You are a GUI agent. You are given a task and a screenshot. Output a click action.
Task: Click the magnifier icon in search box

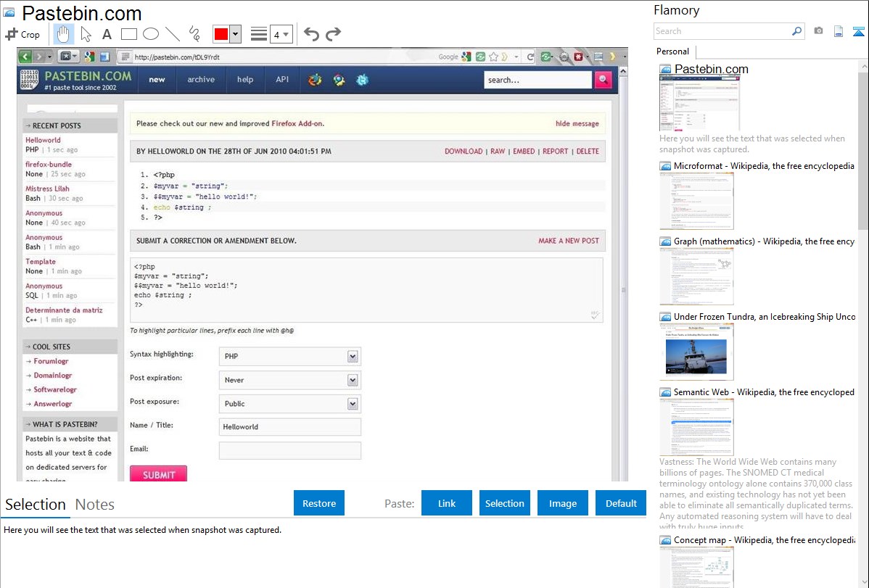click(x=796, y=31)
